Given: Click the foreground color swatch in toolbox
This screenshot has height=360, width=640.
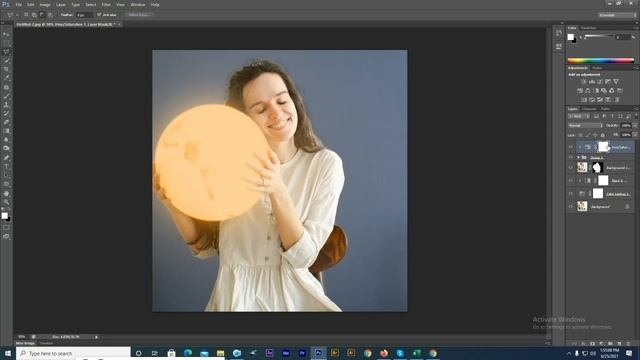Looking at the screenshot, I should pos(4,216).
